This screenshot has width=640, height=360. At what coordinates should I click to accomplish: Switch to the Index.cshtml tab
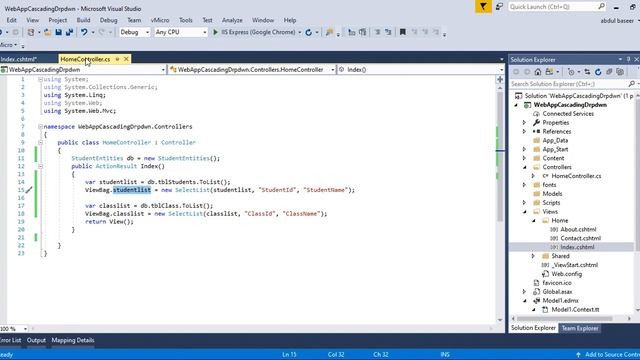pyautogui.click(x=19, y=60)
